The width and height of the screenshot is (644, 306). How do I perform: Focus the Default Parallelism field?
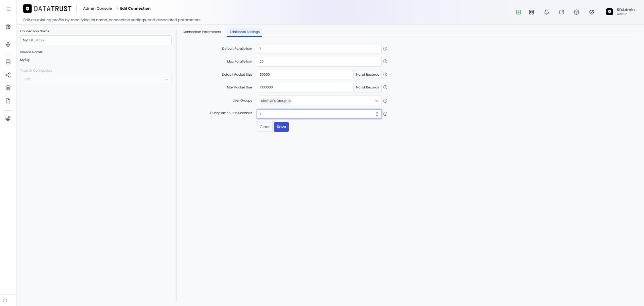click(319, 49)
